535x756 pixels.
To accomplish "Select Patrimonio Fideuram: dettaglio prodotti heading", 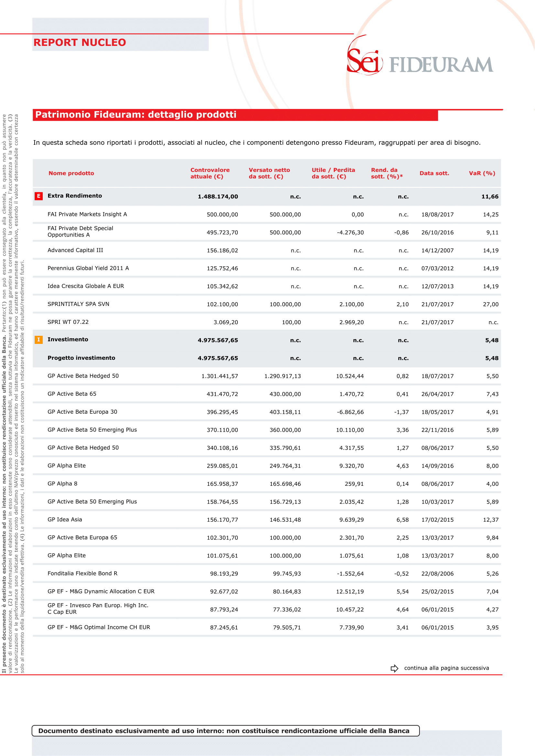I will pyautogui.click(x=136, y=115).
